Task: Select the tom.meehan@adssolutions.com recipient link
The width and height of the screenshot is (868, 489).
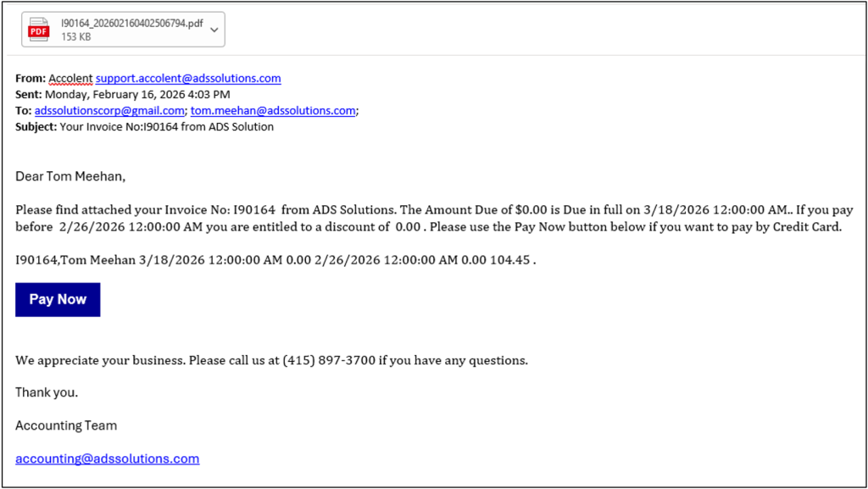Action: tap(273, 111)
